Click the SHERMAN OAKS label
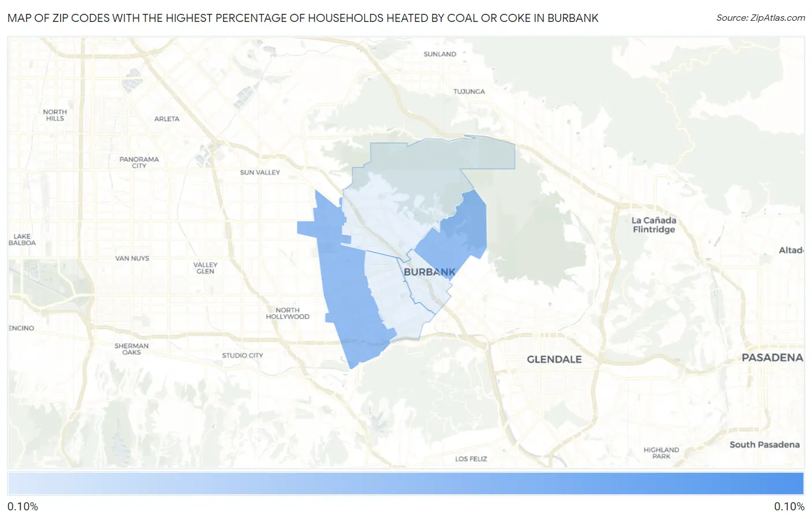Image resolution: width=812 pixels, height=519 pixels. [131, 349]
